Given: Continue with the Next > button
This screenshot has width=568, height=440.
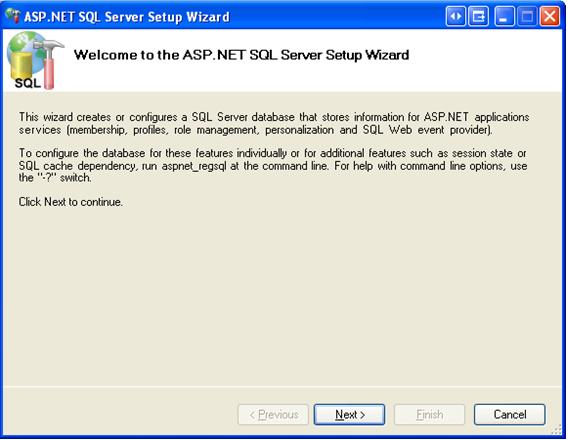Looking at the screenshot, I should (349, 415).
